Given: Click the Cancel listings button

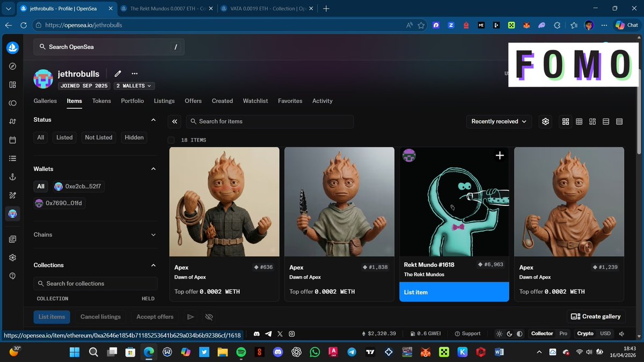Looking at the screenshot, I should coord(100,317).
